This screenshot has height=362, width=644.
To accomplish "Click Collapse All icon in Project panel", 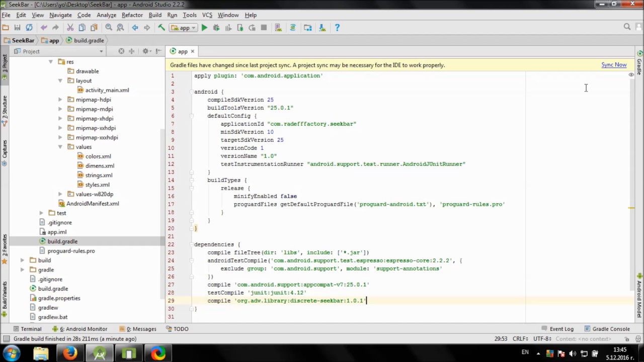I will tap(132, 51).
